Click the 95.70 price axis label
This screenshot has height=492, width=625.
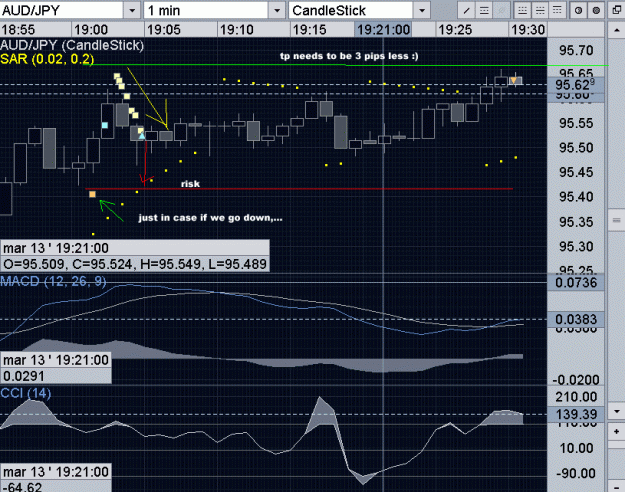click(576, 51)
